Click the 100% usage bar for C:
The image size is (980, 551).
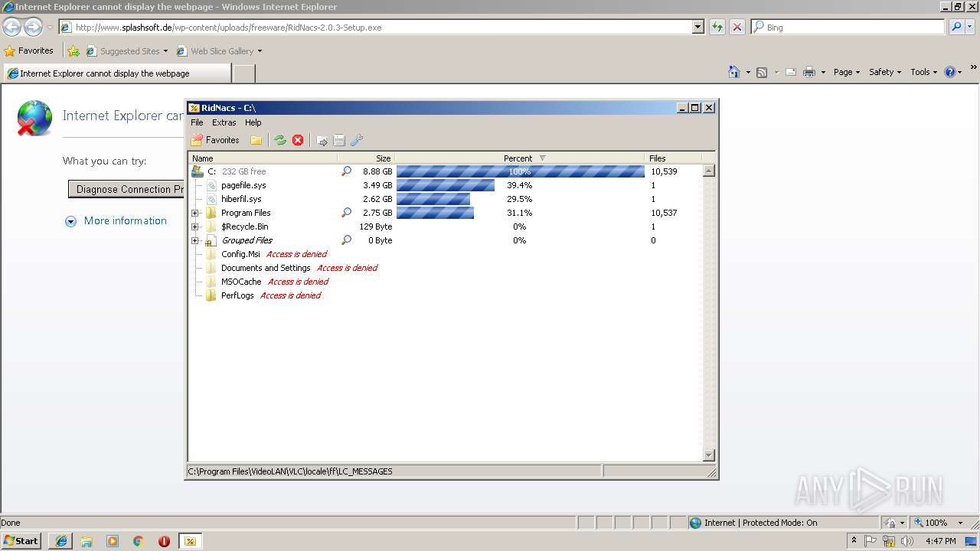pos(520,171)
